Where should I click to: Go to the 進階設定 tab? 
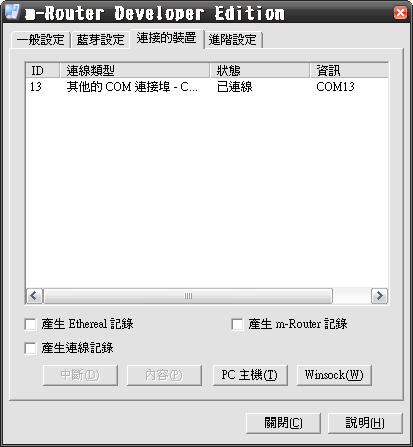tap(232, 40)
